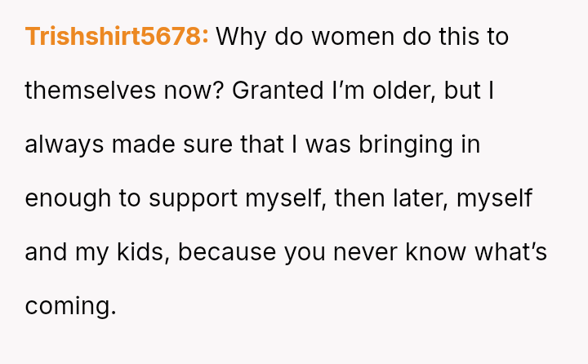Screen dimensions: 588x364
Task: Click the word "always" in the comment
Action: (65, 144)
